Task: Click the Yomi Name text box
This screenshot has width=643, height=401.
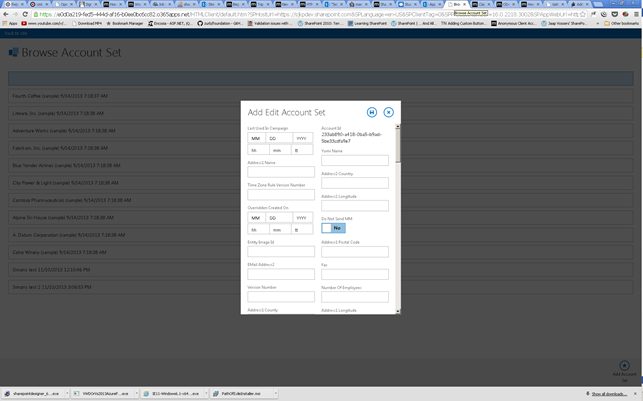Action: pos(354,161)
